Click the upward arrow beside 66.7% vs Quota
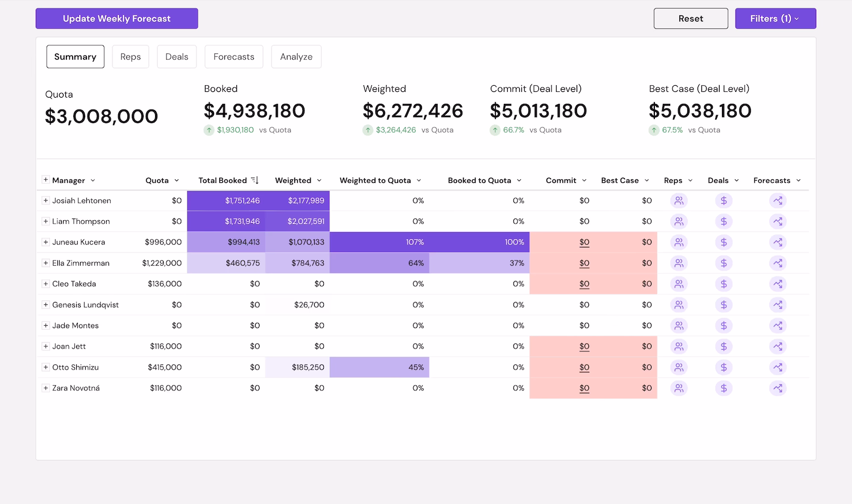This screenshot has width=852, height=504. coord(495,130)
